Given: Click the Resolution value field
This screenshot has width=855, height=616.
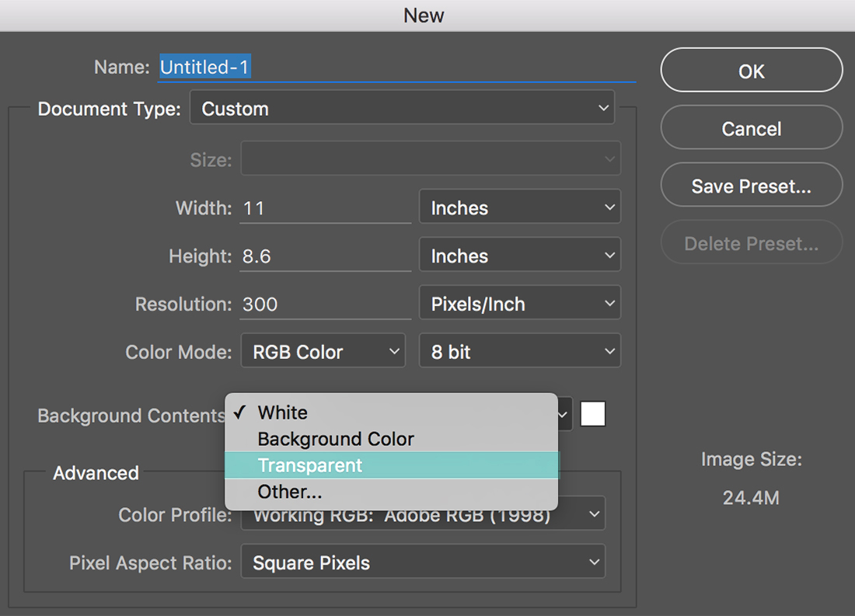Looking at the screenshot, I should (x=326, y=304).
